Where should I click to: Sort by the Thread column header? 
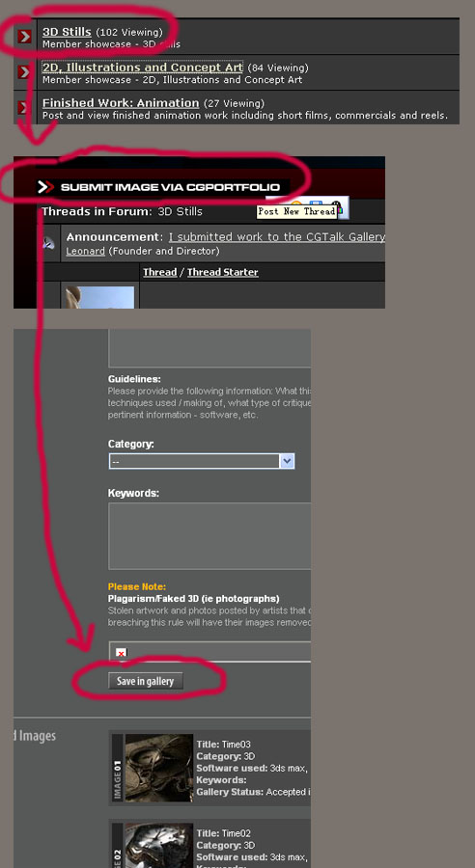[159, 272]
